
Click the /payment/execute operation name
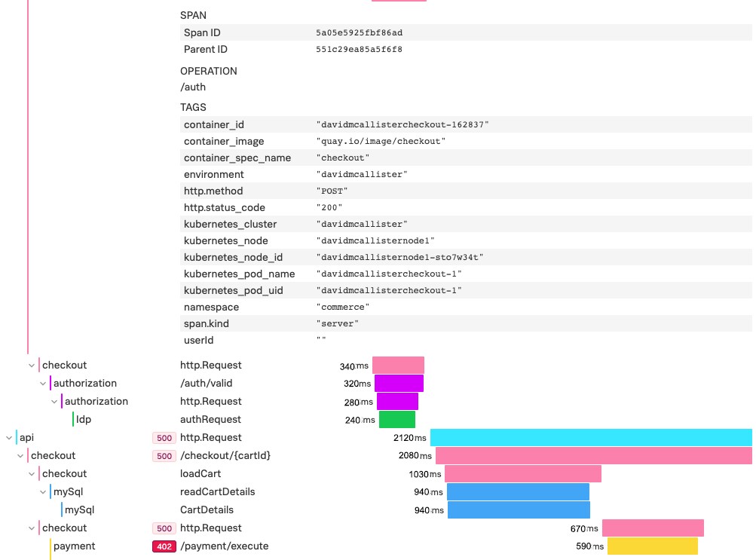click(224, 546)
